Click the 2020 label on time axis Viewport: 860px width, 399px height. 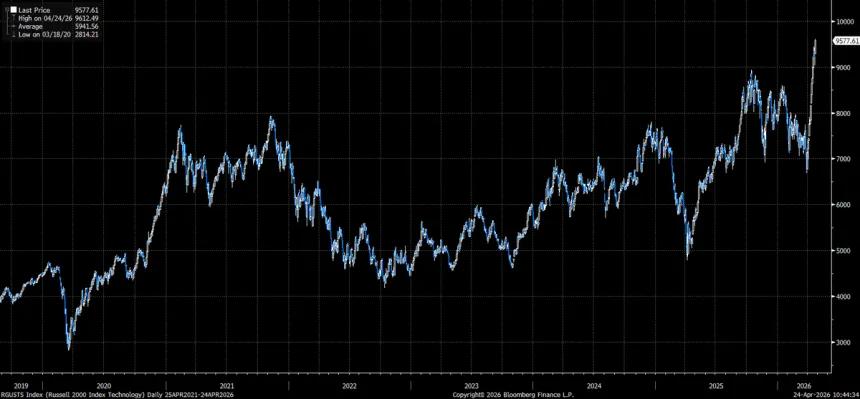104,386
